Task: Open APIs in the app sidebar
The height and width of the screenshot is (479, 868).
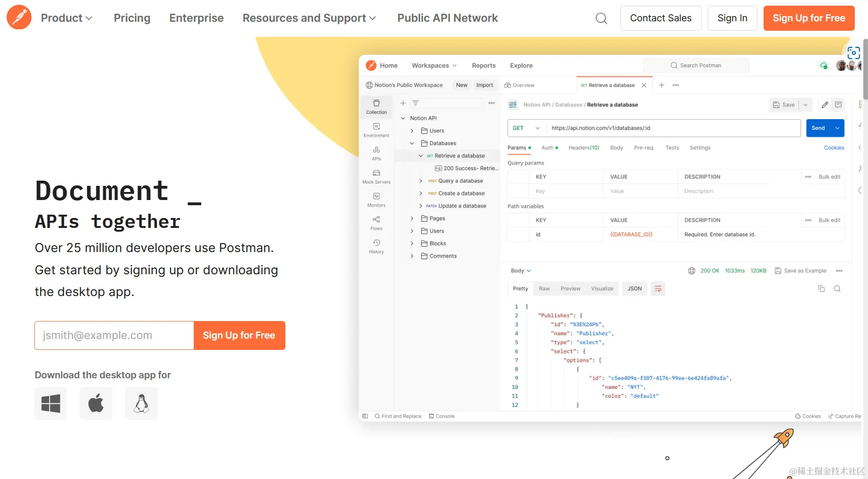Action: coord(376,153)
